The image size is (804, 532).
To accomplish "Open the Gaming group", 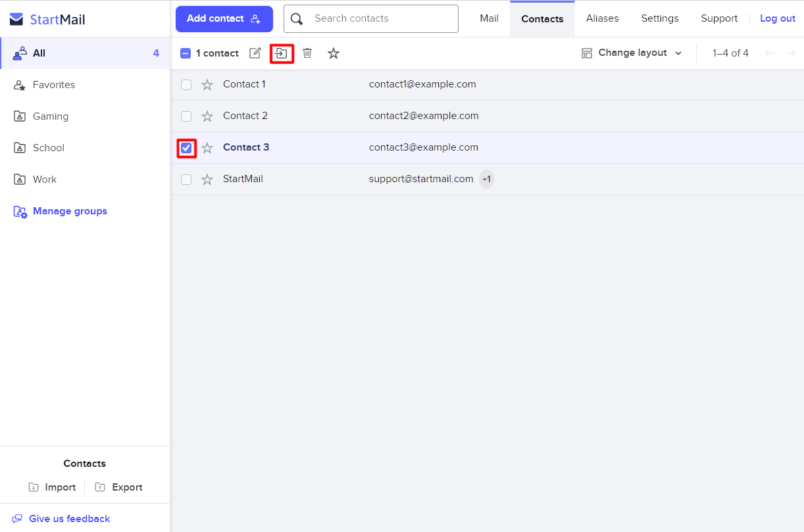I will pyautogui.click(x=85, y=116).
